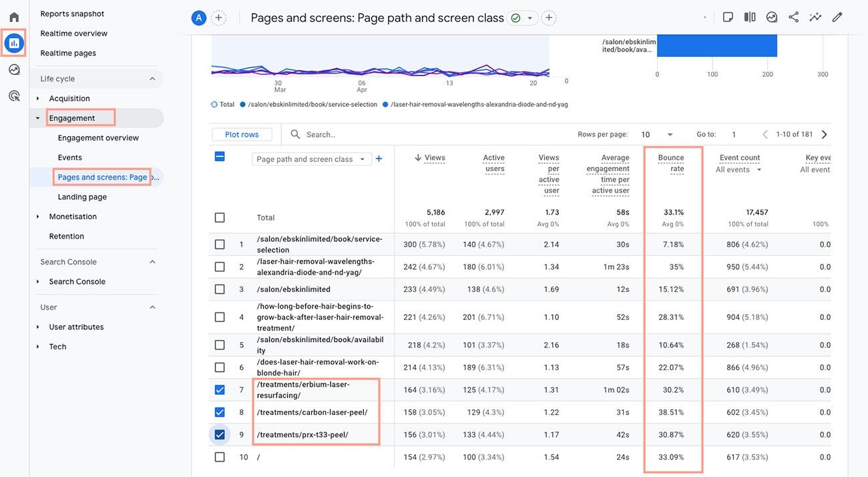Click '/treatments/carbon-laser-peel/' page path
868x477 pixels.
(x=312, y=412)
